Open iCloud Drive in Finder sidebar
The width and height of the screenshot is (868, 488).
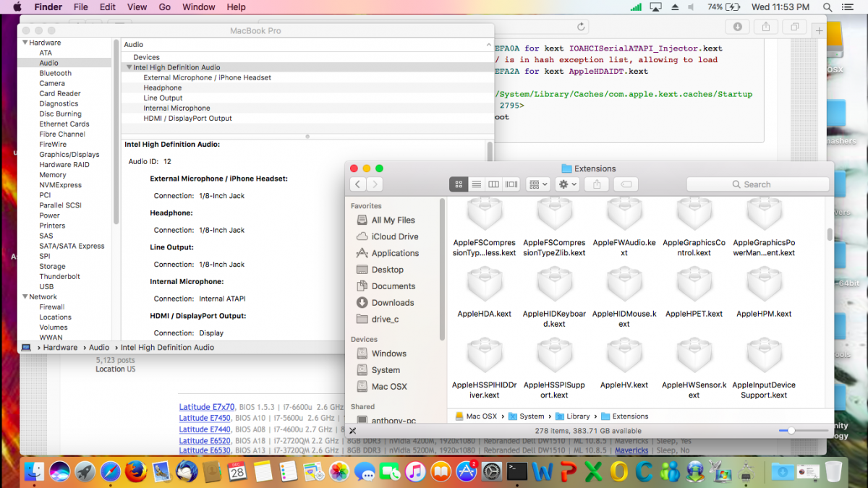[x=394, y=236]
